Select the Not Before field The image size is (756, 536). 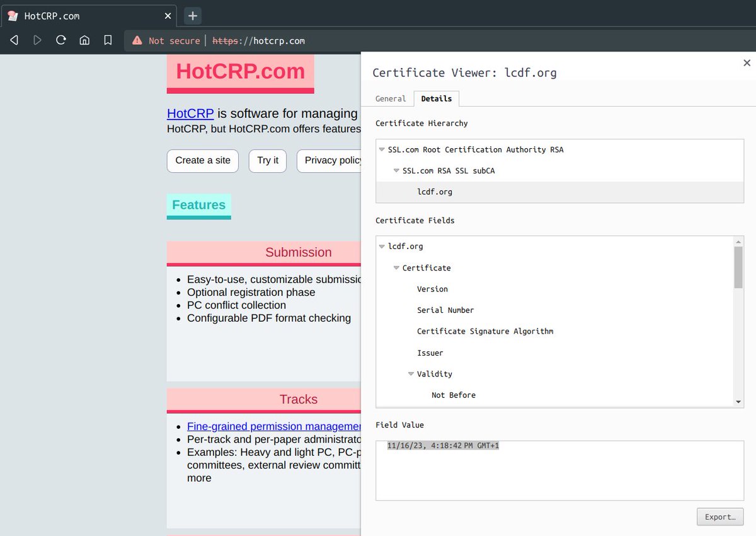click(x=454, y=395)
